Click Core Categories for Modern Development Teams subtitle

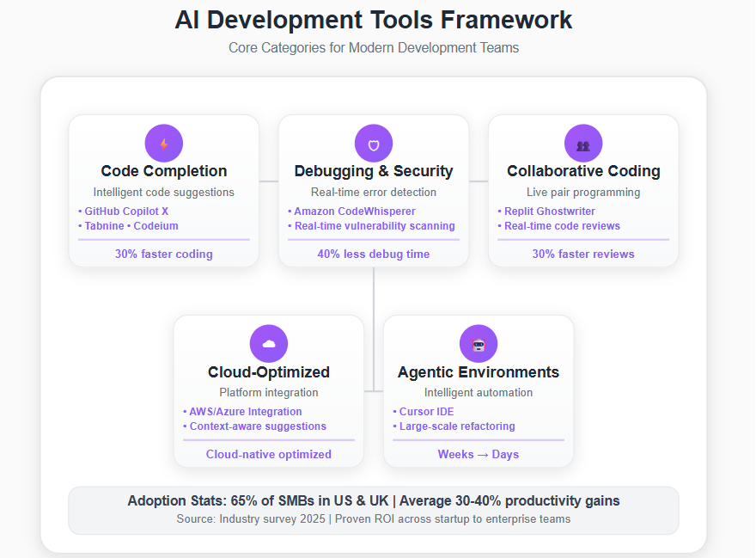click(374, 48)
